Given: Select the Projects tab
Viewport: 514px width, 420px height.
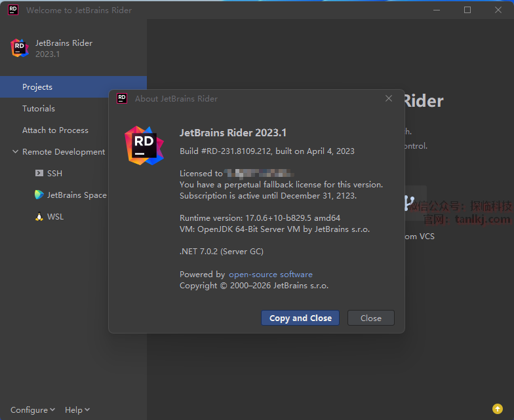Looking at the screenshot, I should pos(37,87).
